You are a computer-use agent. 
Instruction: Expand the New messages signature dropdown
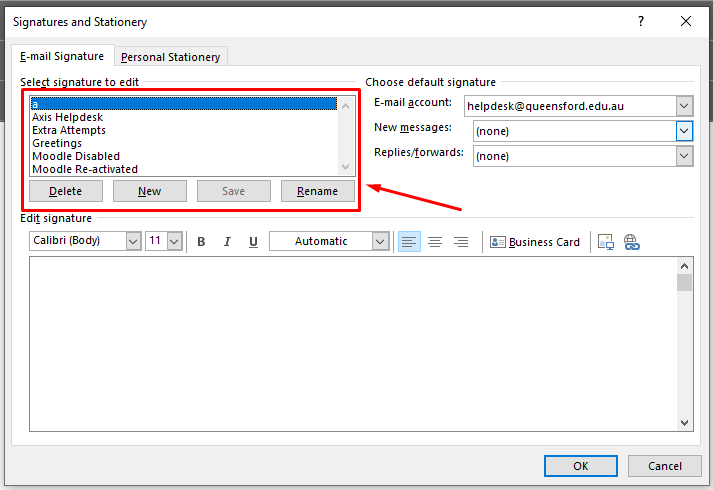(x=684, y=131)
